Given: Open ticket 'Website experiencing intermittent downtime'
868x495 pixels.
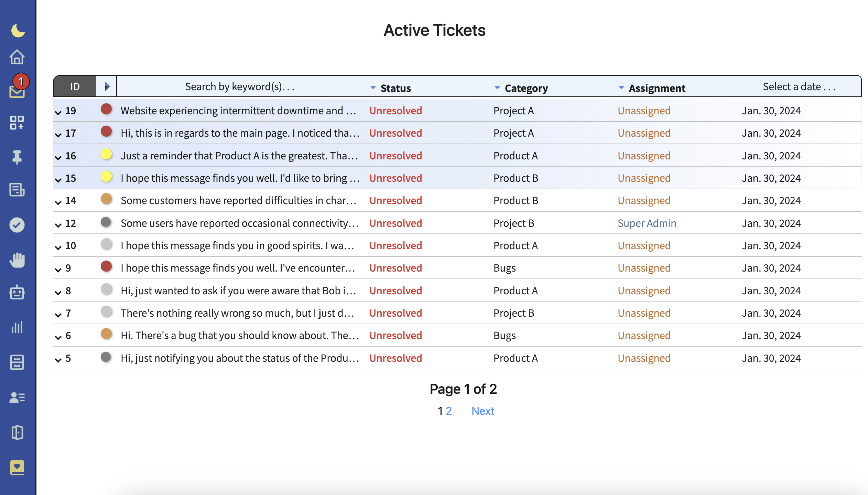Looking at the screenshot, I should tap(238, 110).
